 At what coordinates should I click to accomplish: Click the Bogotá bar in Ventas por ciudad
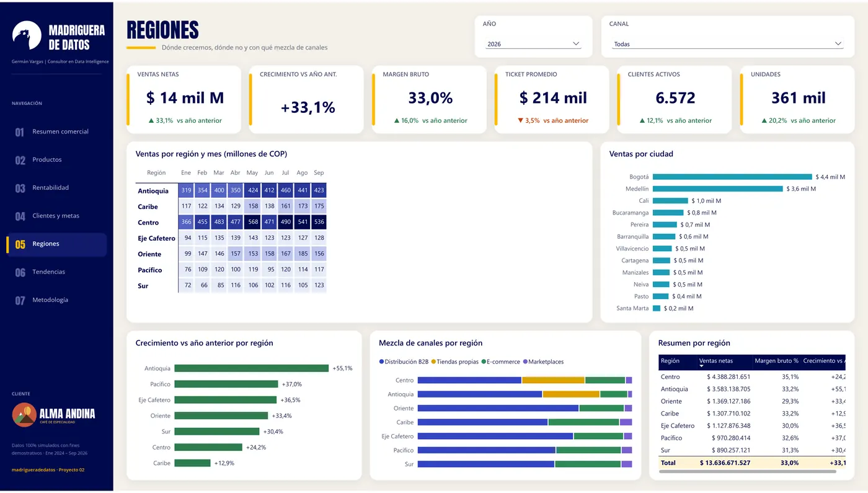tap(732, 177)
